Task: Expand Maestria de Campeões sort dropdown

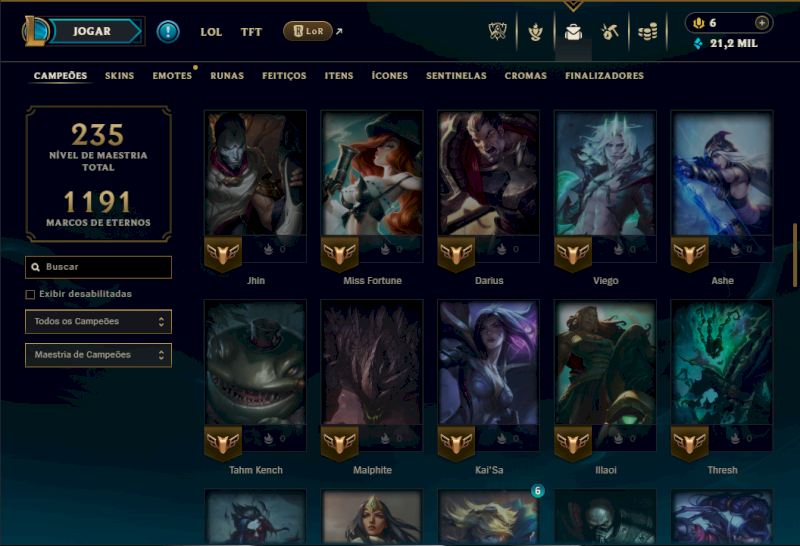Action: (x=98, y=355)
